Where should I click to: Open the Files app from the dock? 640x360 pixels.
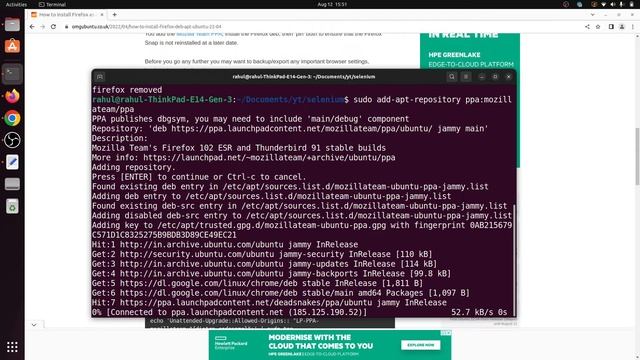click(x=12, y=24)
